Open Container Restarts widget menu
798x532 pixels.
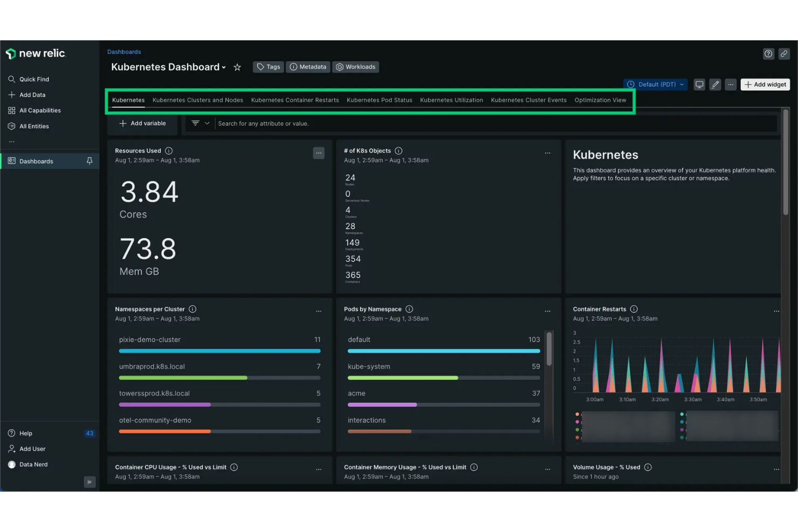click(x=776, y=312)
